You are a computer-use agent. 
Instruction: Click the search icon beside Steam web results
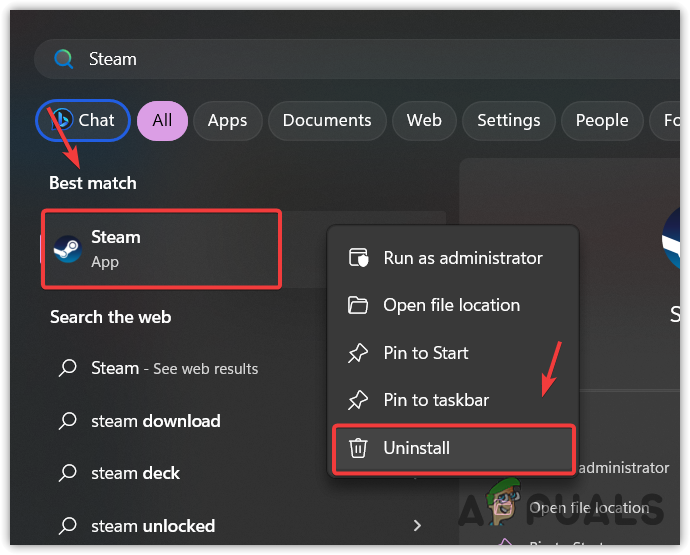68,368
